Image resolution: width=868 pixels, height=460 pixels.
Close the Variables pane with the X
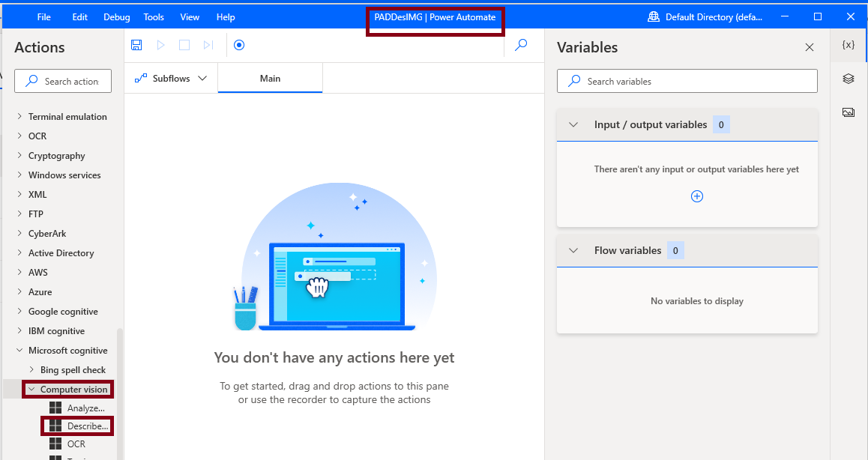tap(810, 48)
